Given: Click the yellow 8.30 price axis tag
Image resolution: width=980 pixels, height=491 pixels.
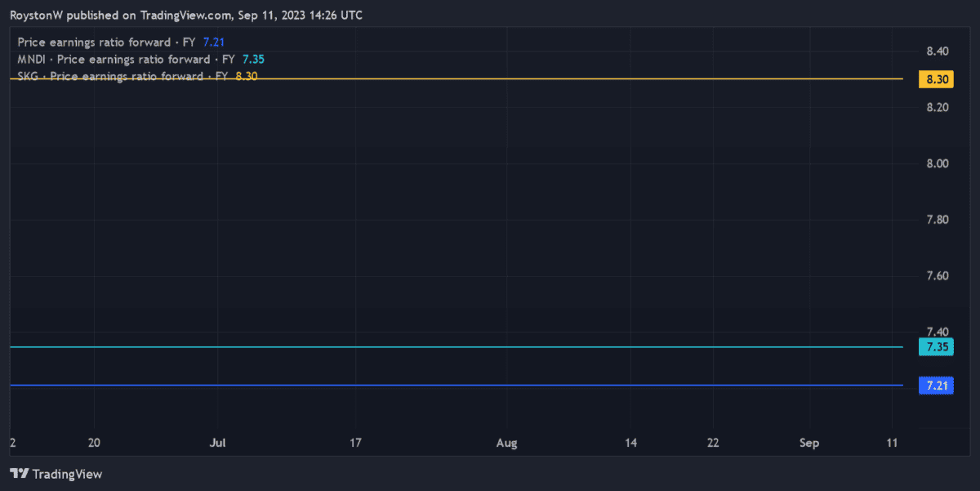Looking at the screenshot, I should tap(937, 79).
